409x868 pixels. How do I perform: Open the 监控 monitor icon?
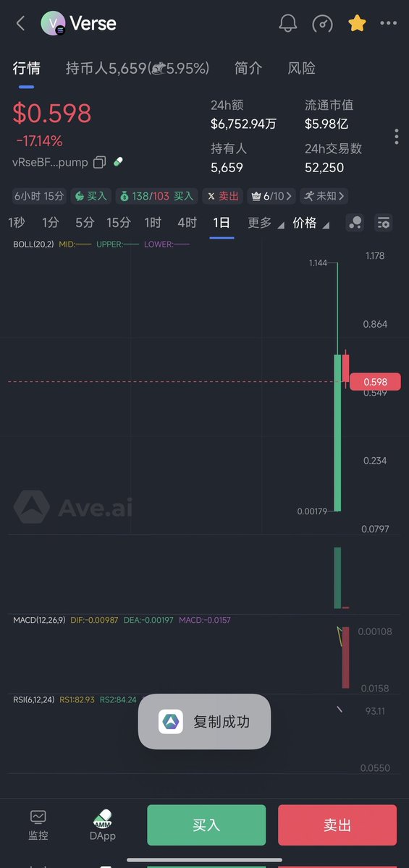(x=38, y=825)
